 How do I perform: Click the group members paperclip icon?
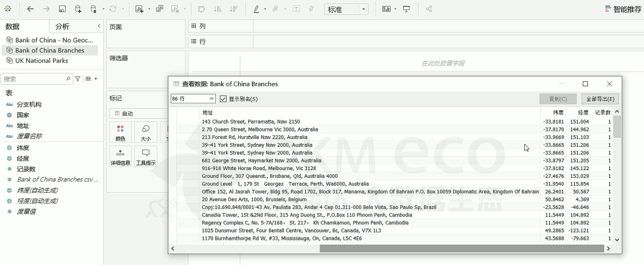(x=275, y=8)
